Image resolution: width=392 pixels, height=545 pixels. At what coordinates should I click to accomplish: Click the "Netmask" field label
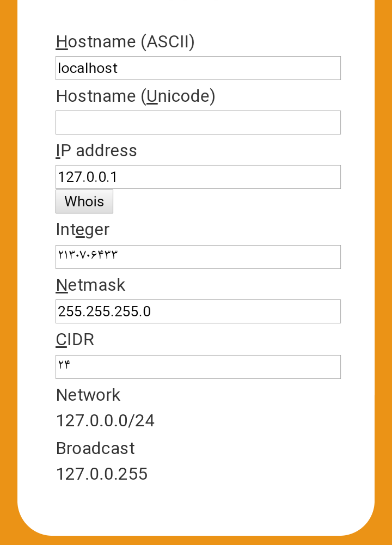pyautogui.click(x=90, y=285)
